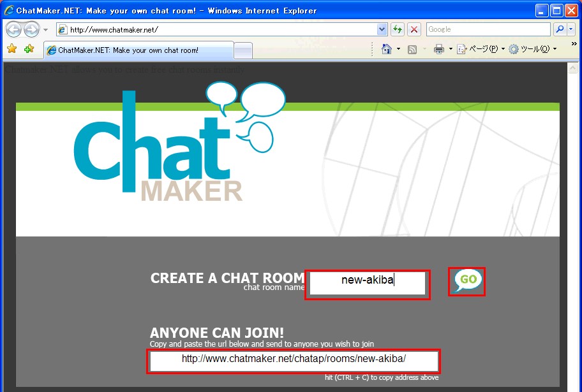Expand the Home button dropdown arrow
The width and height of the screenshot is (582, 392).
click(x=398, y=49)
